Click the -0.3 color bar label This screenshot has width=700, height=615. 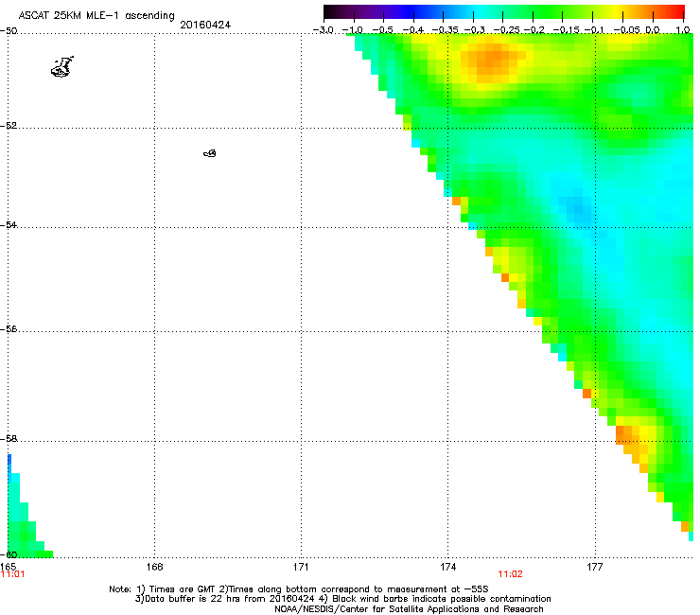click(474, 30)
